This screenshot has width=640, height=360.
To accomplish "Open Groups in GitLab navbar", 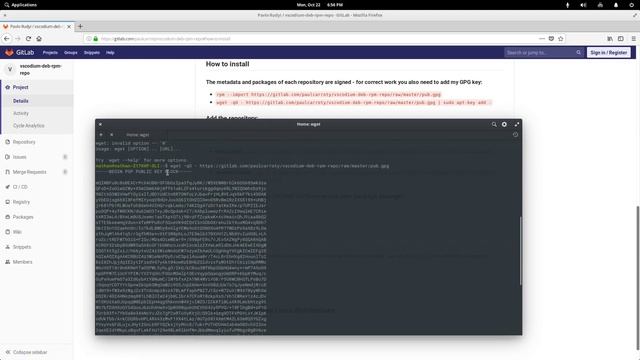I will pyautogui.click(x=71, y=53).
